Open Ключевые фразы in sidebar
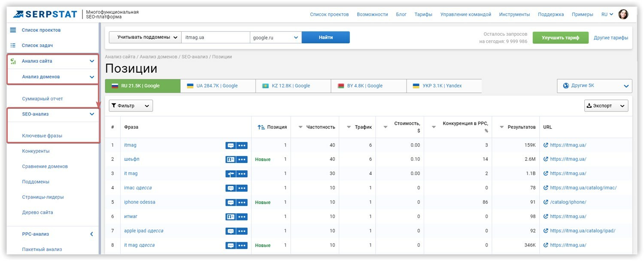This screenshot has width=644, height=261. click(x=42, y=136)
